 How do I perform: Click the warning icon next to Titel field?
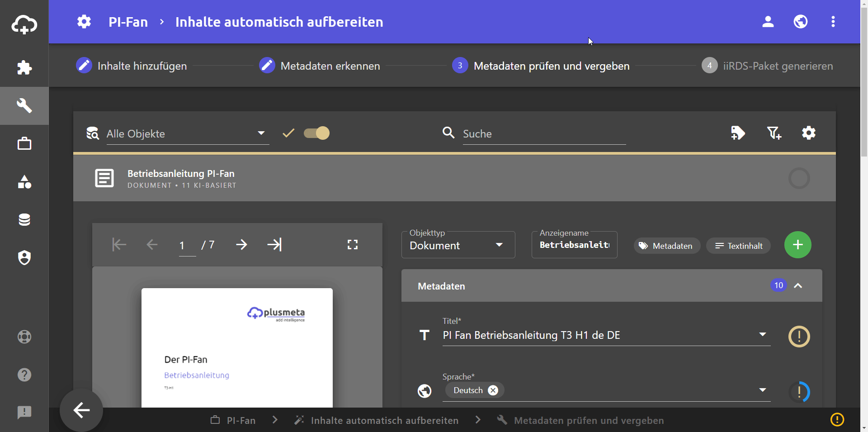799,337
